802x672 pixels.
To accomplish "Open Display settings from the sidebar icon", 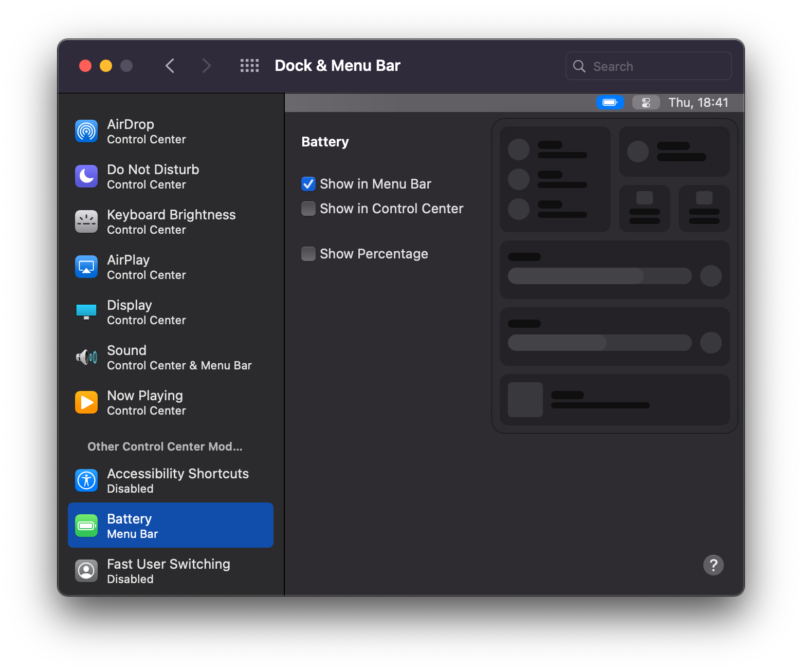I will (86, 312).
